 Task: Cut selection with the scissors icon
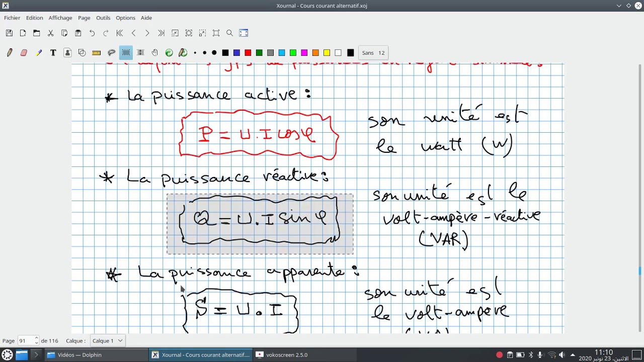point(50,33)
